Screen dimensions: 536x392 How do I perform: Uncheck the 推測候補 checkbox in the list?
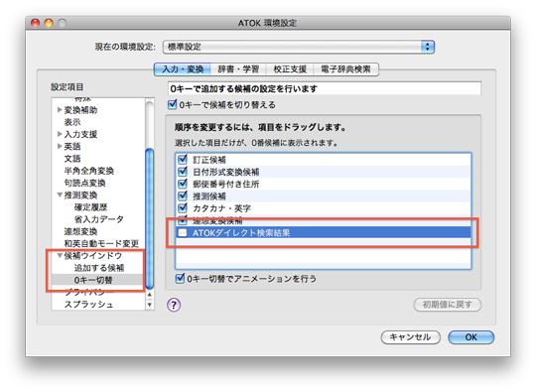pos(183,196)
